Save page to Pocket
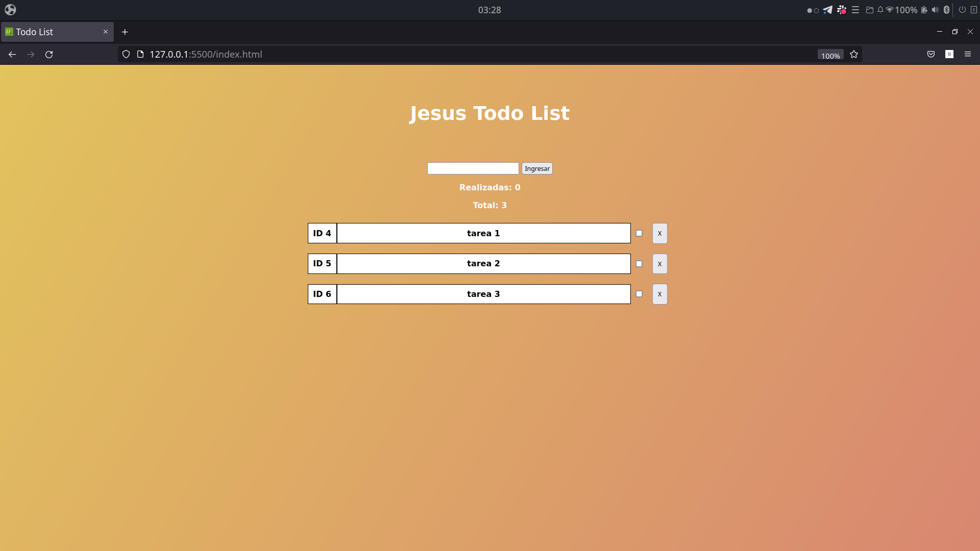Viewport: 980px width, 551px height. click(x=931, y=55)
